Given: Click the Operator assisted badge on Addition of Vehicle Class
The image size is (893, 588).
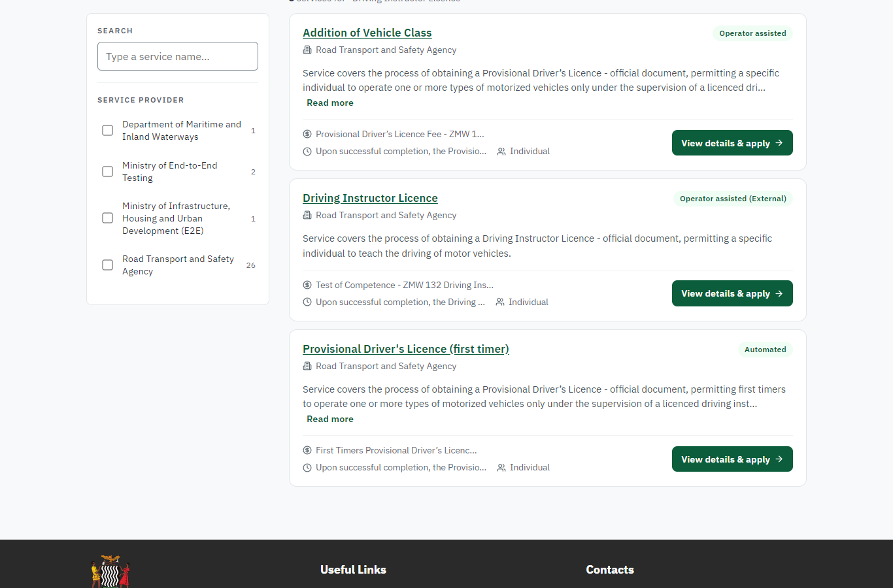Looking at the screenshot, I should click(x=752, y=33).
